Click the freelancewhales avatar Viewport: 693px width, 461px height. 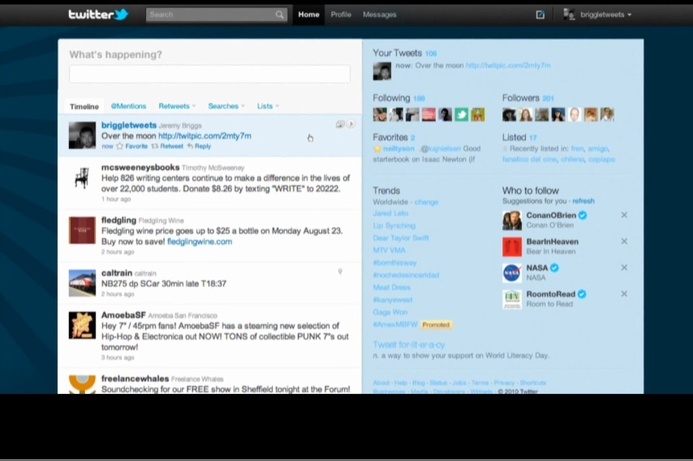coord(82,385)
